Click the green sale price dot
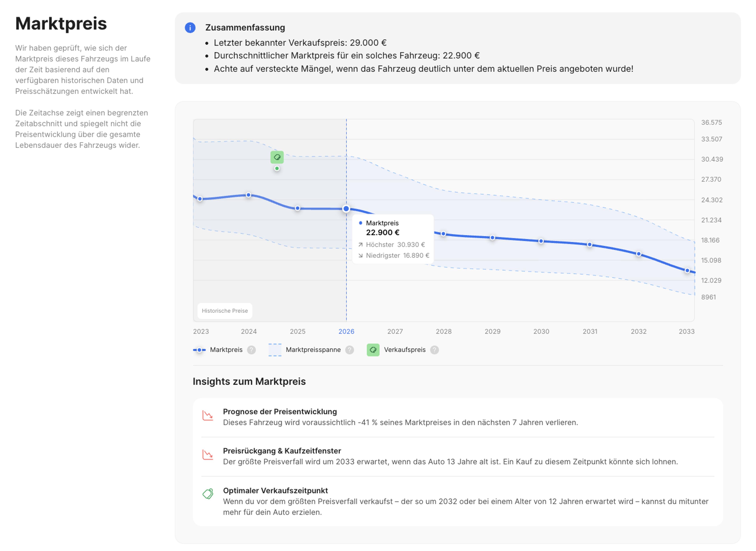Viewport: 756px width, 551px height. pos(277,168)
